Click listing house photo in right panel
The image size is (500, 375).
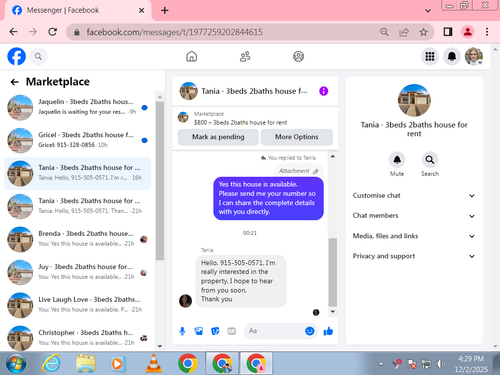414,100
